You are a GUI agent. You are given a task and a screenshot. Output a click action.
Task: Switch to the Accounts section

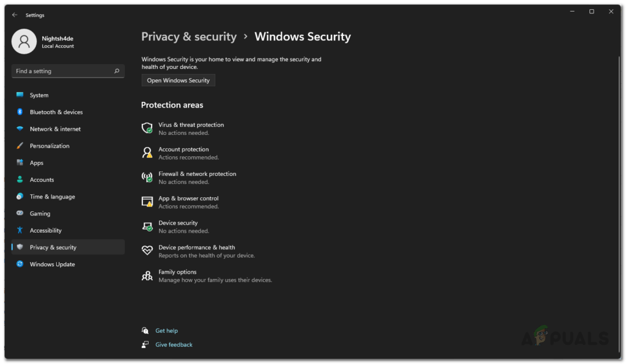(42, 180)
